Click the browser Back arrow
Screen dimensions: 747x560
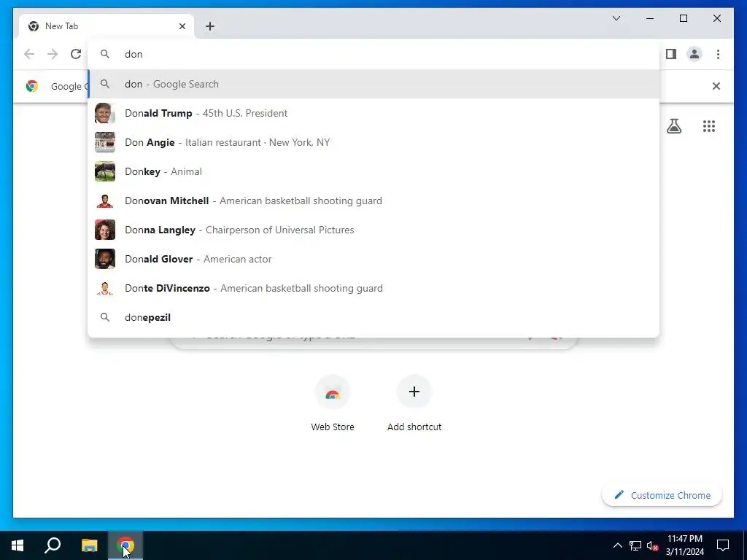[29, 54]
